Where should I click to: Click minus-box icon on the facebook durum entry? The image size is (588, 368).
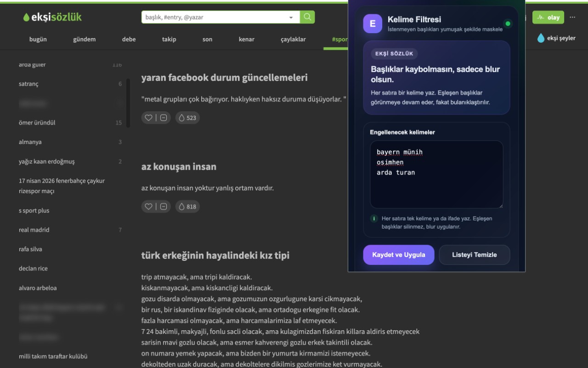click(164, 118)
